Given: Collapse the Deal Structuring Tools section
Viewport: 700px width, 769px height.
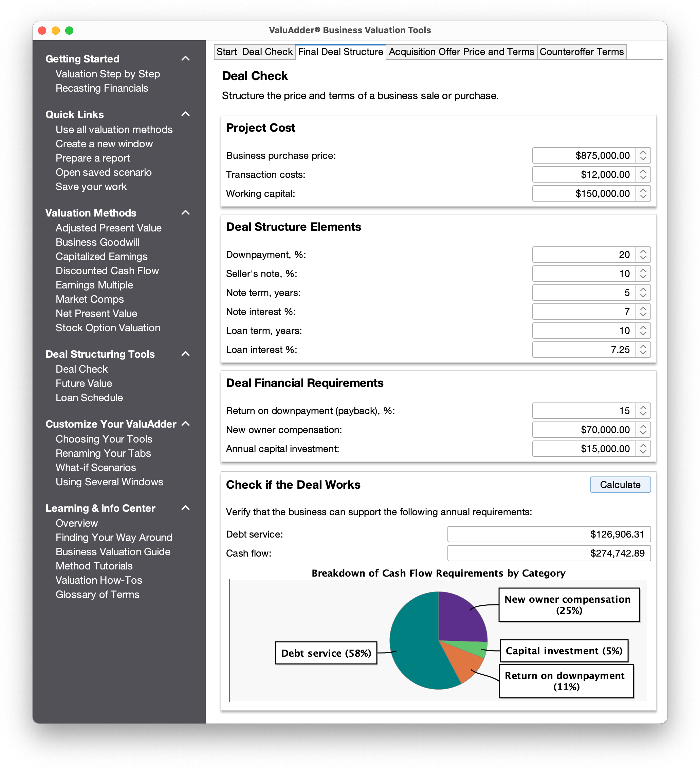Looking at the screenshot, I should [186, 354].
